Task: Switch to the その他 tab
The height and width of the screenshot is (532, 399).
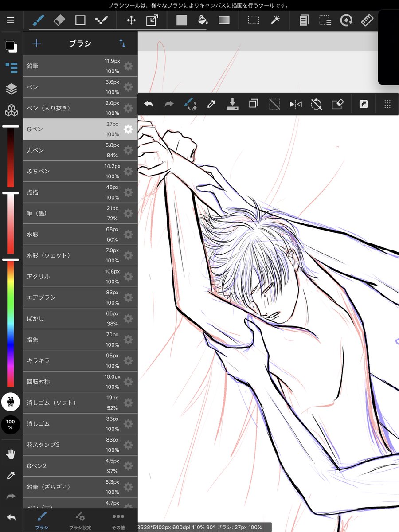Action: 118,520
